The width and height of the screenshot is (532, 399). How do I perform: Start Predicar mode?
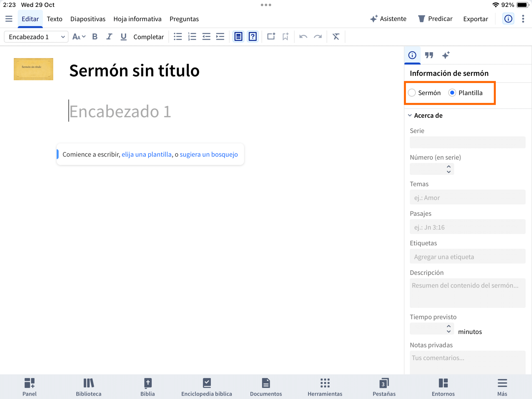[x=435, y=19]
